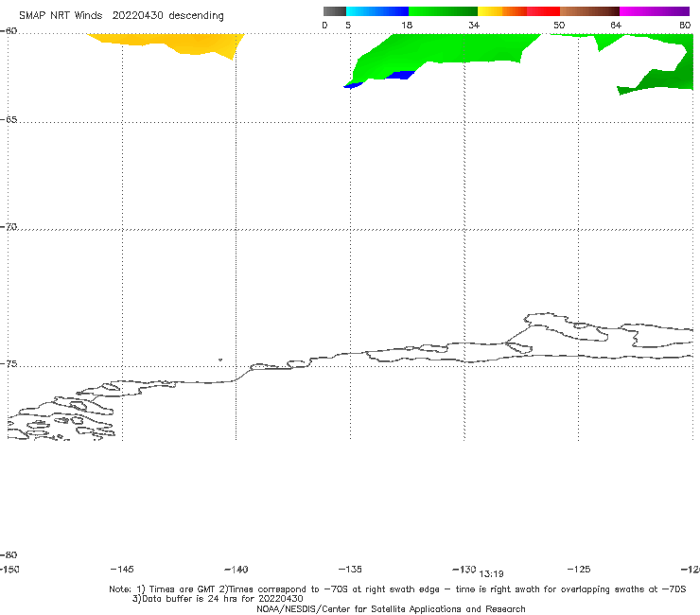
Task: Click the NOAA/NESDIS Center credit line
Action: (391, 609)
